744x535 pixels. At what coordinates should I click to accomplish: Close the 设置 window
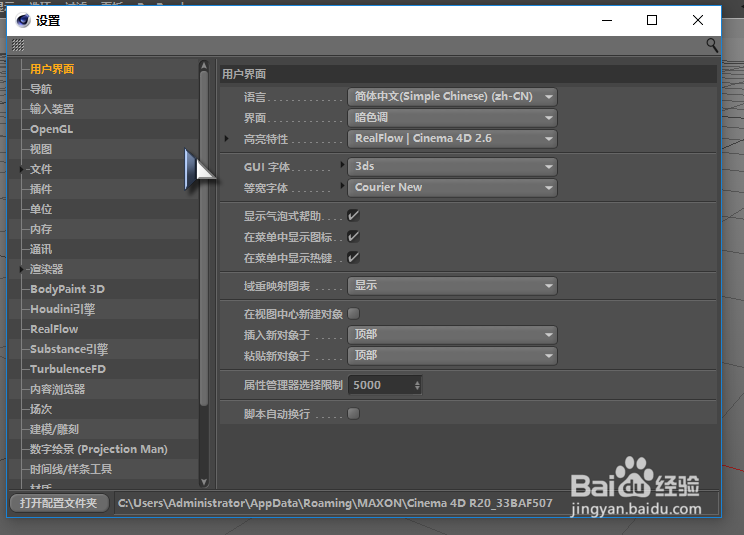point(698,20)
